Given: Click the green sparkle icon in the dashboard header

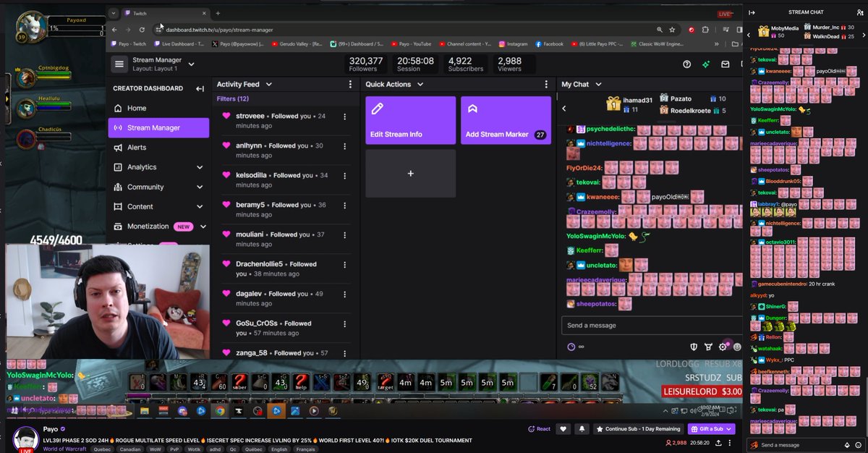Looking at the screenshot, I should pos(706,64).
